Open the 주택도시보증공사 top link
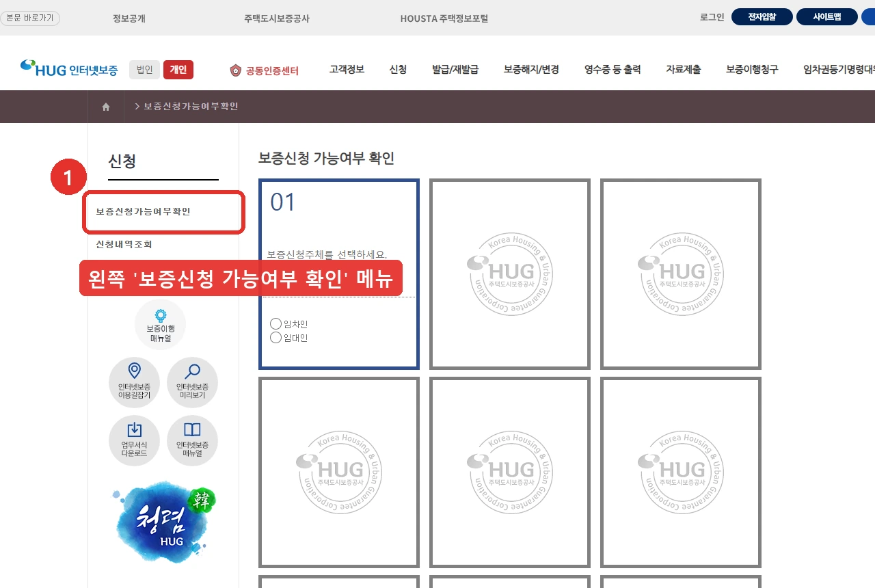Viewport: 875px width, 588px height. click(277, 18)
